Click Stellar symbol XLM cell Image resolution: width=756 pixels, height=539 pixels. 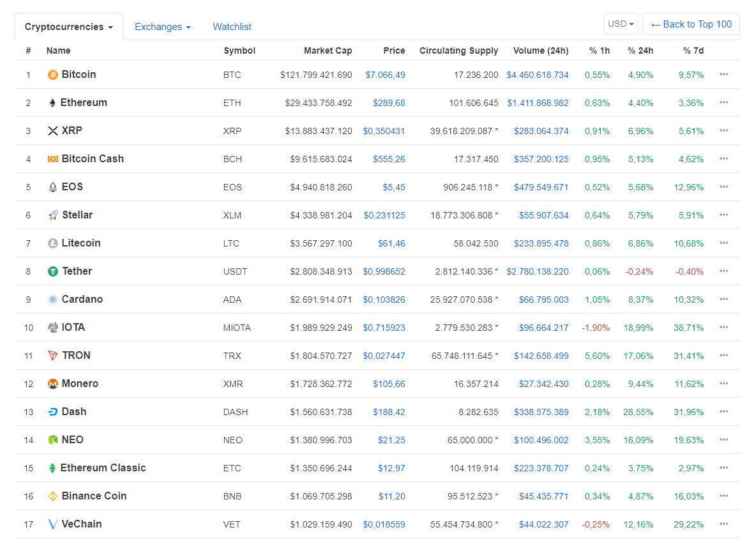click(x=232, y=215)
